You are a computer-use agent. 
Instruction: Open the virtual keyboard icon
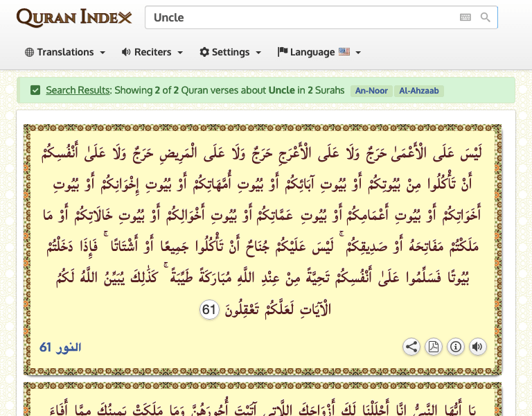pyautogui.click(x=465, y=17)
